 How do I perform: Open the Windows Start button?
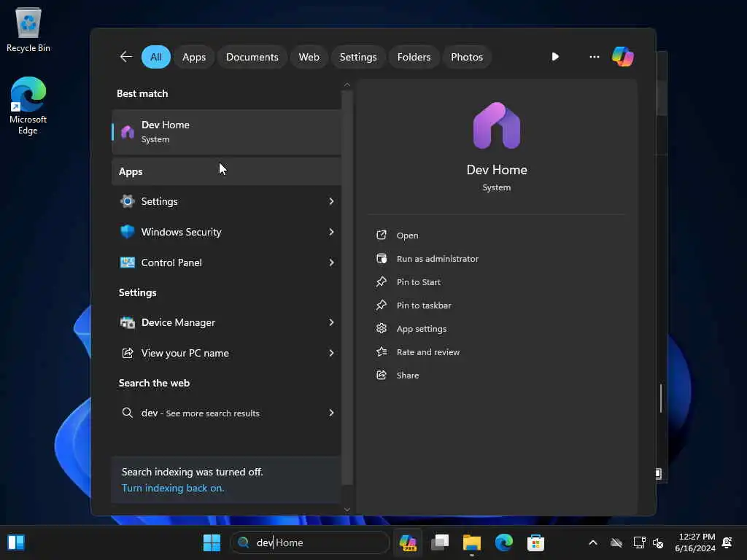(212, 542)
